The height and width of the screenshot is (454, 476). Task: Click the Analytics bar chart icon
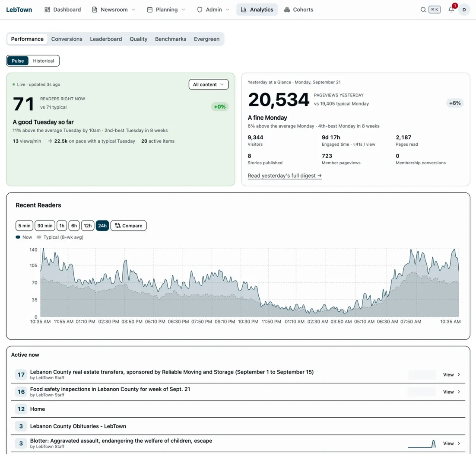pyautogui.click(x=244, y=10)
